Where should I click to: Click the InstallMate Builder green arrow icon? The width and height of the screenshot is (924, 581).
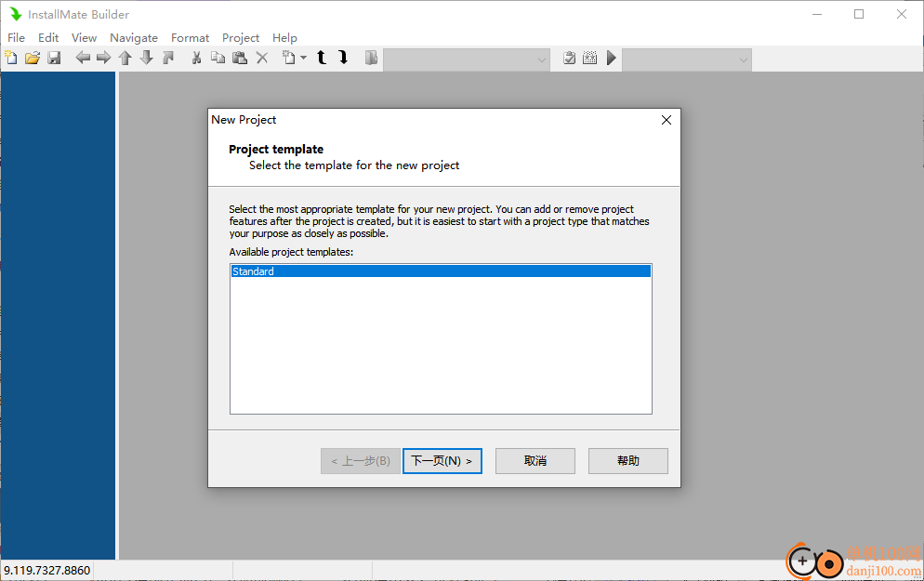click(x=15, y=14)
